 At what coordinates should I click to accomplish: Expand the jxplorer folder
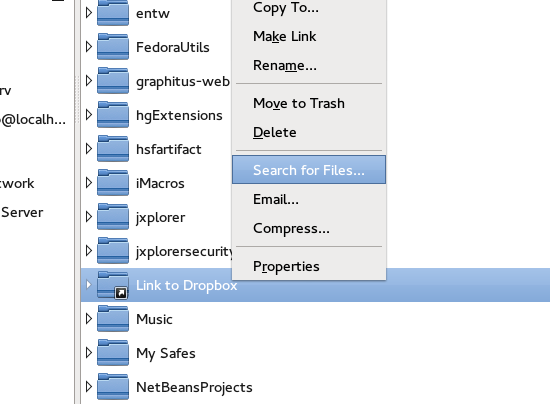tap(89, 217)
